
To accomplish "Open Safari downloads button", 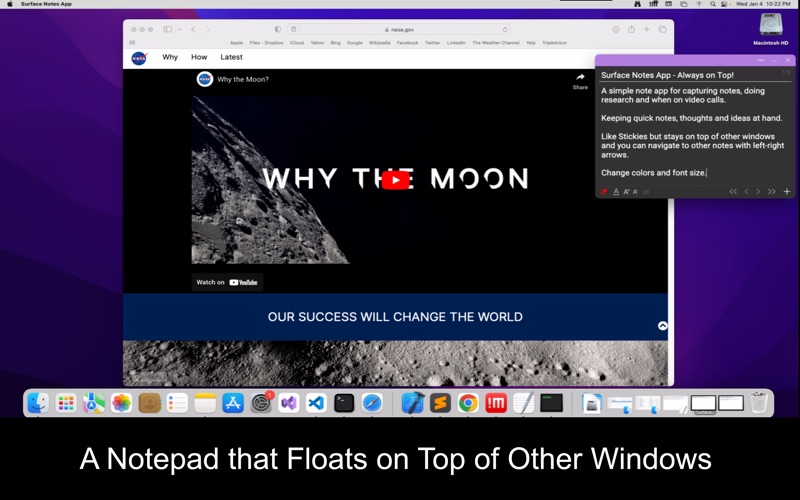I will (616, 30).
